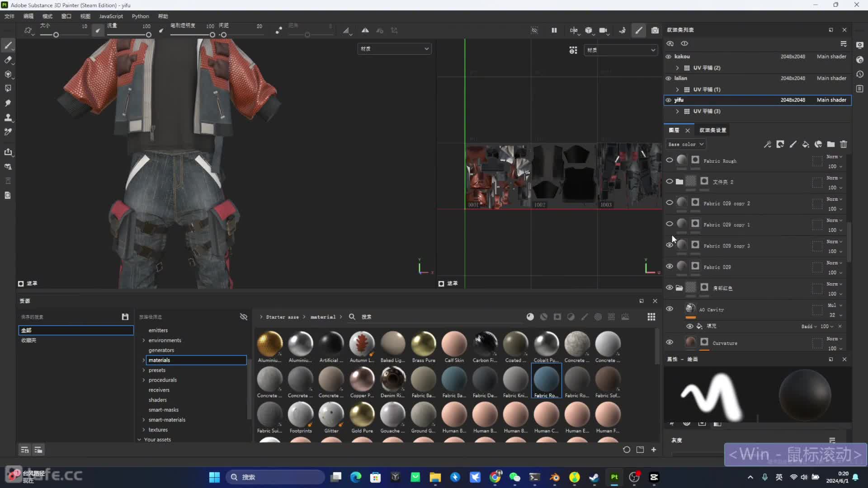Click Starter assets breadcrumb
This screenshot has width=868, height=488.
pos(282,317)
